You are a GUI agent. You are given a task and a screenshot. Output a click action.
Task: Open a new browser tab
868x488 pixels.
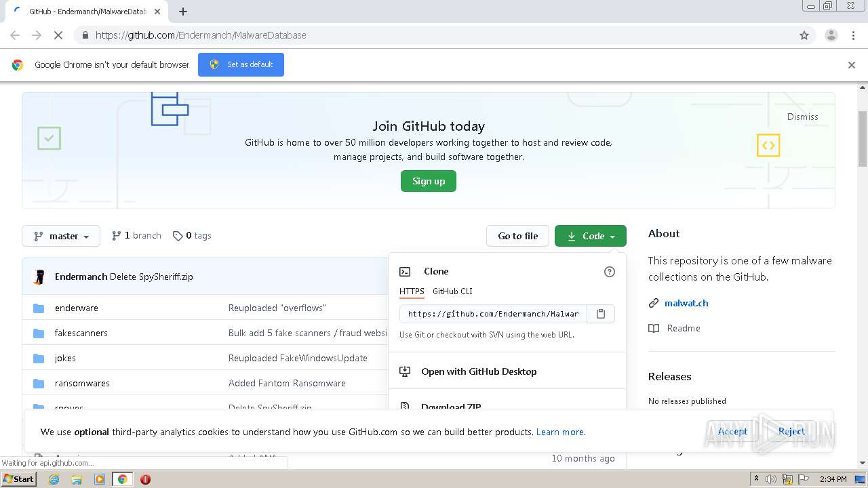183,12
